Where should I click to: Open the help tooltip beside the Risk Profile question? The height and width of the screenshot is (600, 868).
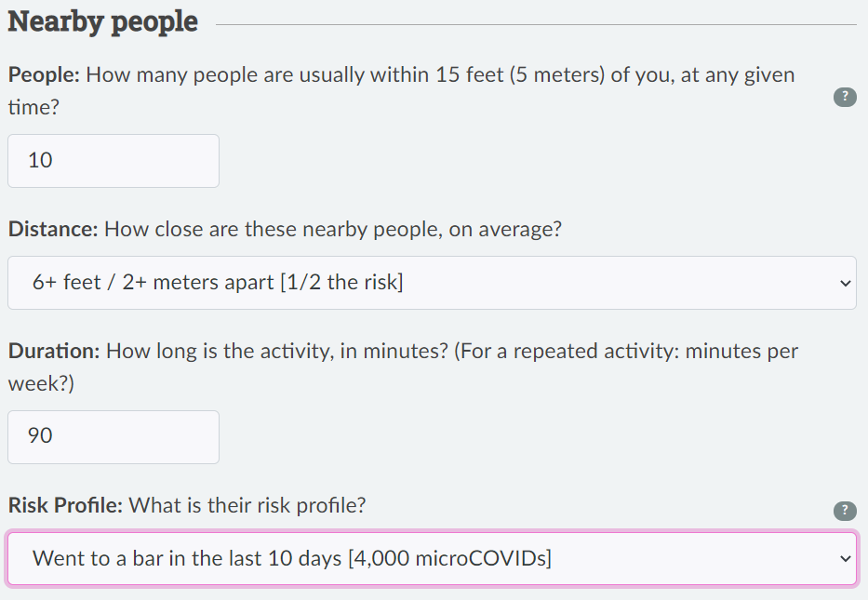[845, 511]
